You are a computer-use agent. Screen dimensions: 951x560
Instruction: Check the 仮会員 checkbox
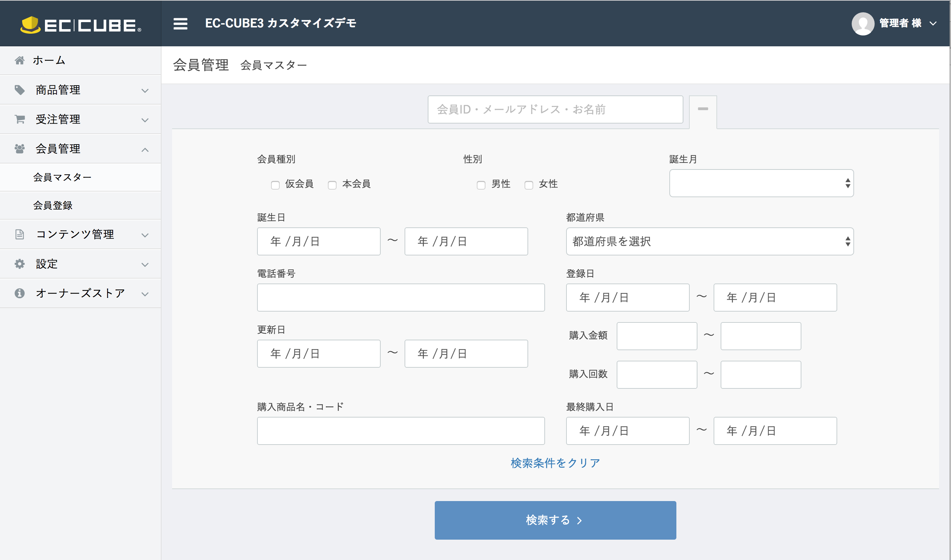click(x=275, y=185)
